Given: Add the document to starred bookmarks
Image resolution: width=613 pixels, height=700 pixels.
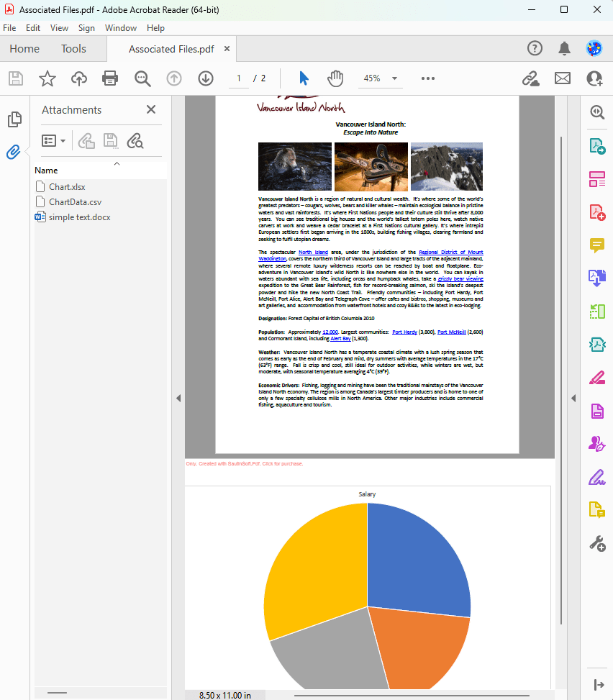Looking at the screenshot, I should 47,78.
